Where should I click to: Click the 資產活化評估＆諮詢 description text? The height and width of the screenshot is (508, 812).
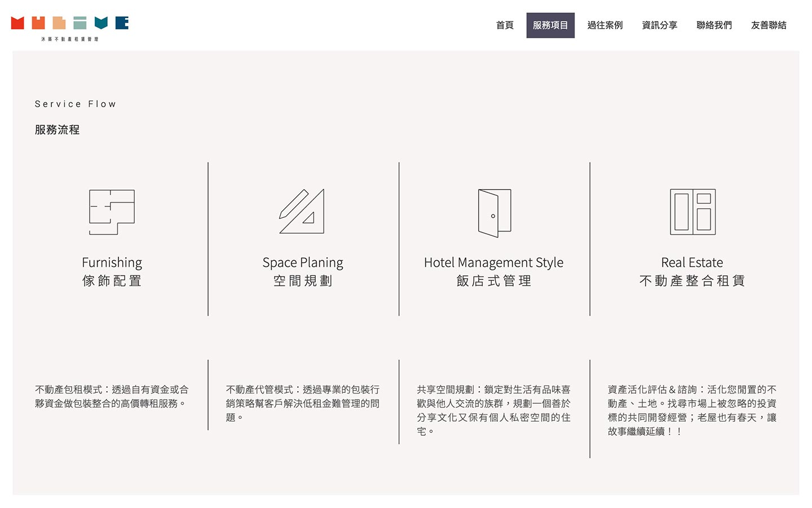(692, 410)
